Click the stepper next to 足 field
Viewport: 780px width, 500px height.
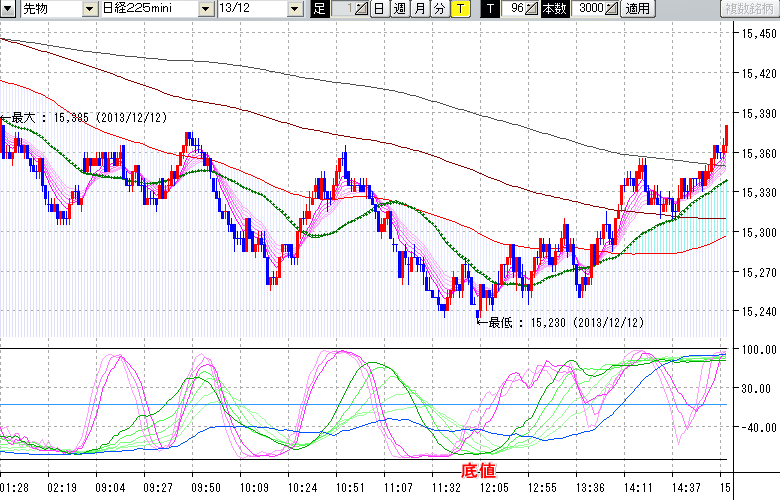[x=361, y=9]
